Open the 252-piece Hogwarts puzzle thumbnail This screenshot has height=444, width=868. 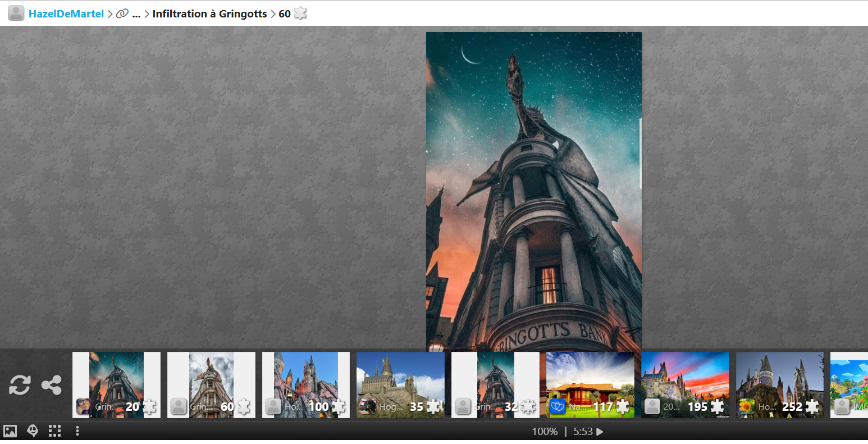780,385
